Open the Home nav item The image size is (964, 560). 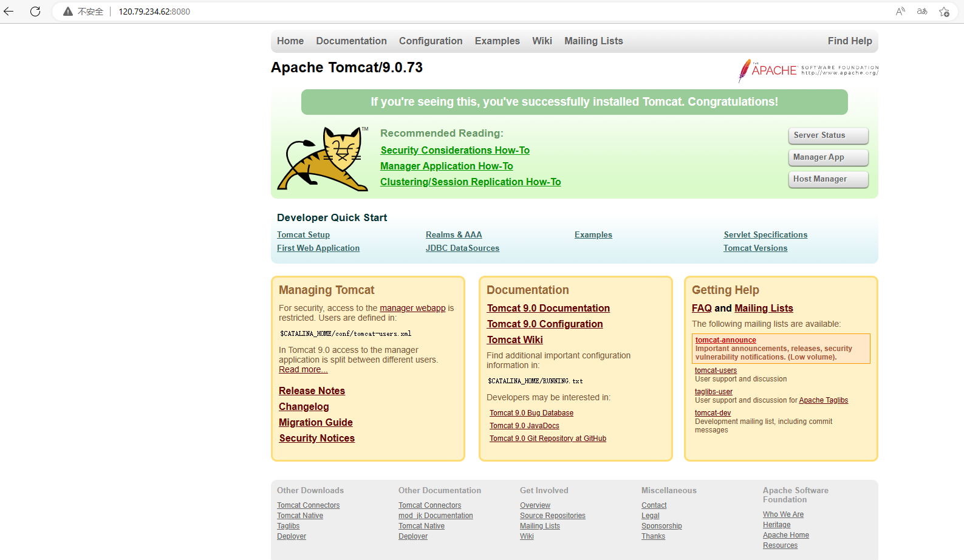point(290,41)
